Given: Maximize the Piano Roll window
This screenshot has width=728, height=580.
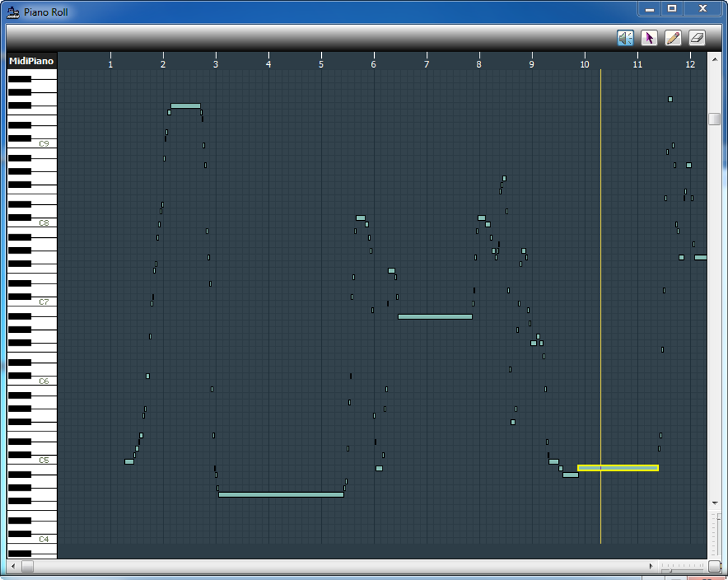Looking at the screenshot, I should point(672,9).
